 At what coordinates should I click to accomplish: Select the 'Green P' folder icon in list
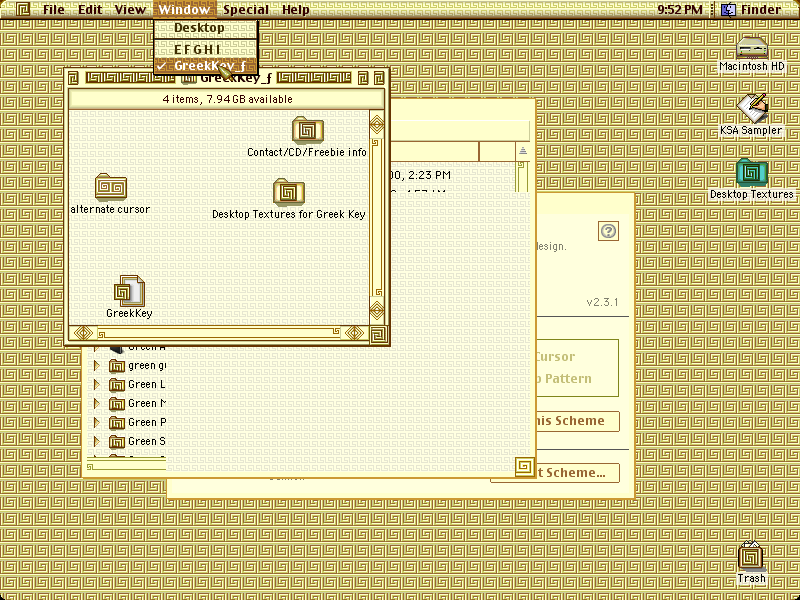click(117, 422)
